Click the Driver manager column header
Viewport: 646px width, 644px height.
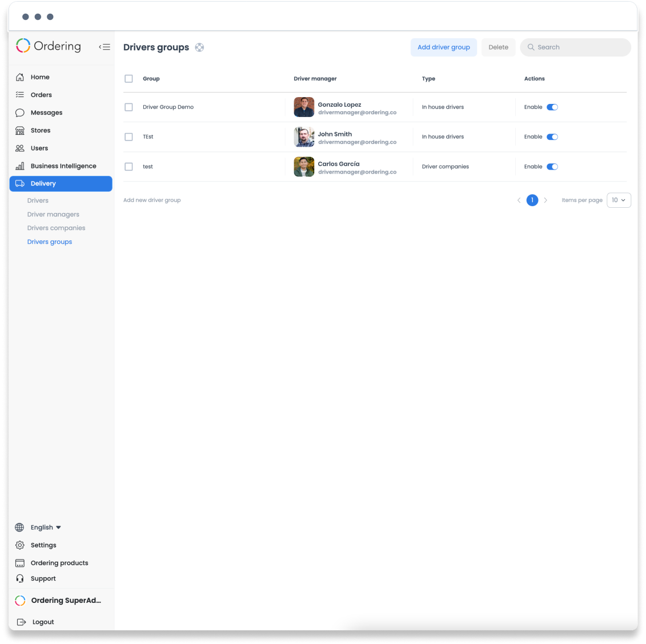[315, 79]
